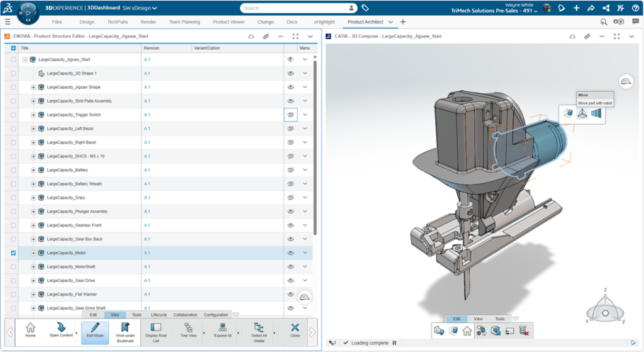Click the Move part with robot icon
This screenshot has height=352, width=644.
[582, 113]
